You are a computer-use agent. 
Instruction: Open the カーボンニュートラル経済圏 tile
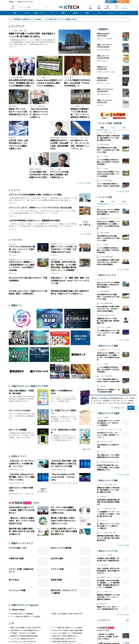tap(60, 355)
